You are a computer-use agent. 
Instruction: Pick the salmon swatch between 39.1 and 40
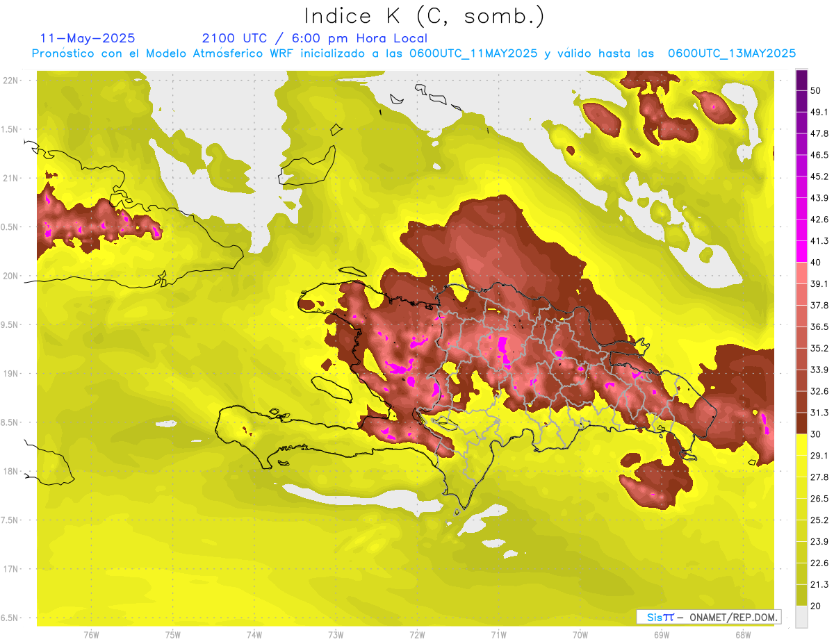point(802,273)
